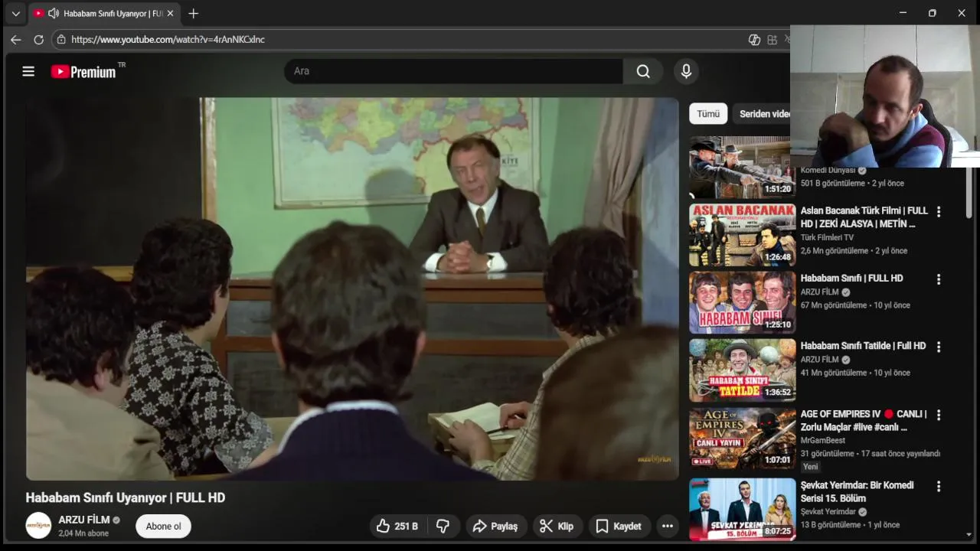
Task: Open more actions three-dot menu
Action: click(668, 526)
